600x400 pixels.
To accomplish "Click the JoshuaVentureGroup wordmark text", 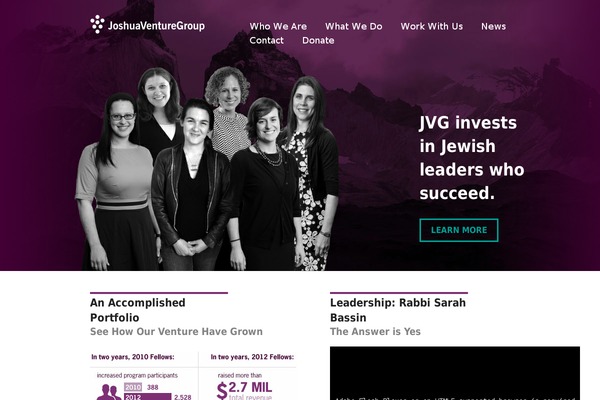I will (156, 26).
